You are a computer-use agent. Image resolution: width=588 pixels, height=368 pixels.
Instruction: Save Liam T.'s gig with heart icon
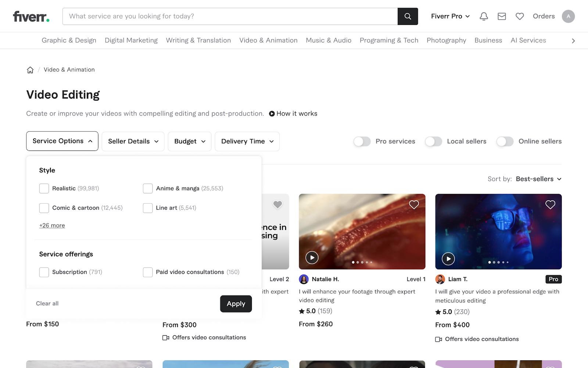pyautogui.click(x=550, y=205)
